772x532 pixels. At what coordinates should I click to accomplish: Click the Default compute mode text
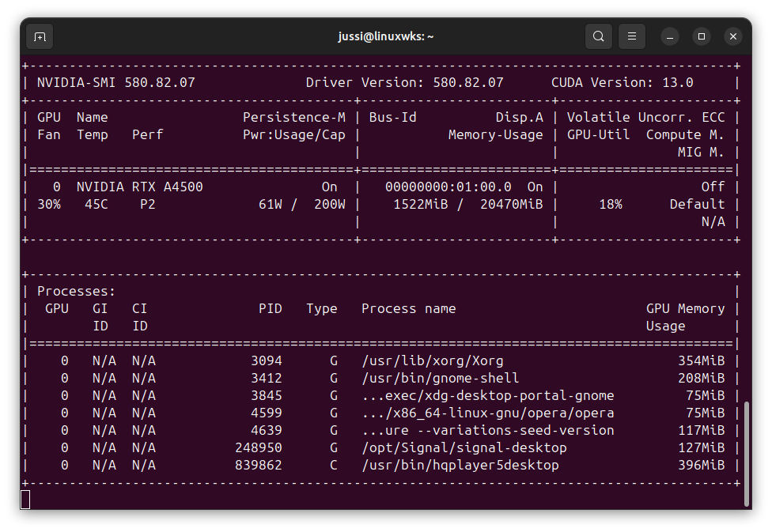coord(697,204)
